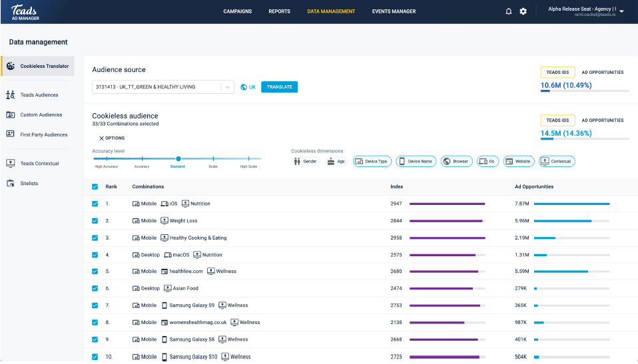Uncheck the rank 7 Galaxy S9 checkbox
638x364 pixels.
click(95, 305)
